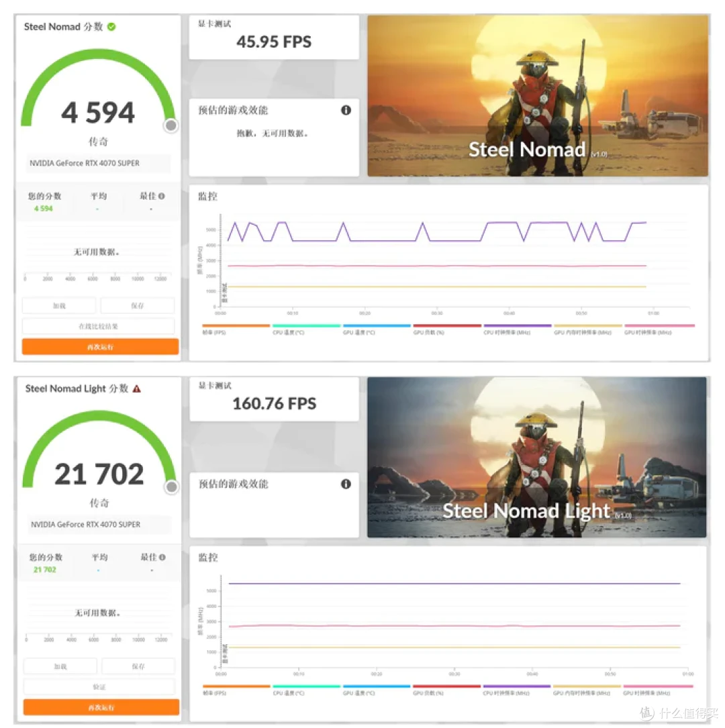Screen dimensions: 725x728
Task: Open the info icon on Steel Nomad Light 预估的游戏效能 card
Action: tap(346, 484)
